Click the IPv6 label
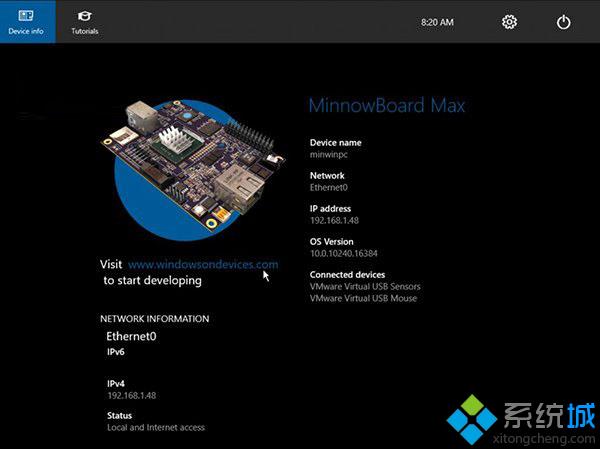 [116, 352]
